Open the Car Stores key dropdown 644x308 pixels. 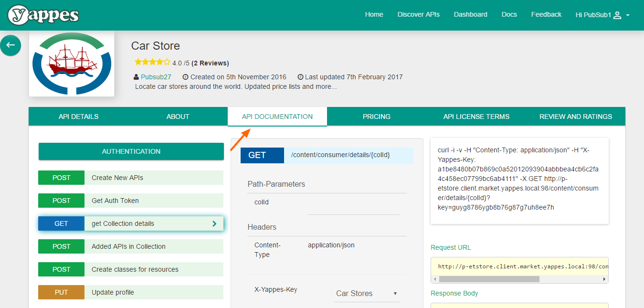[x=367, y=293]
